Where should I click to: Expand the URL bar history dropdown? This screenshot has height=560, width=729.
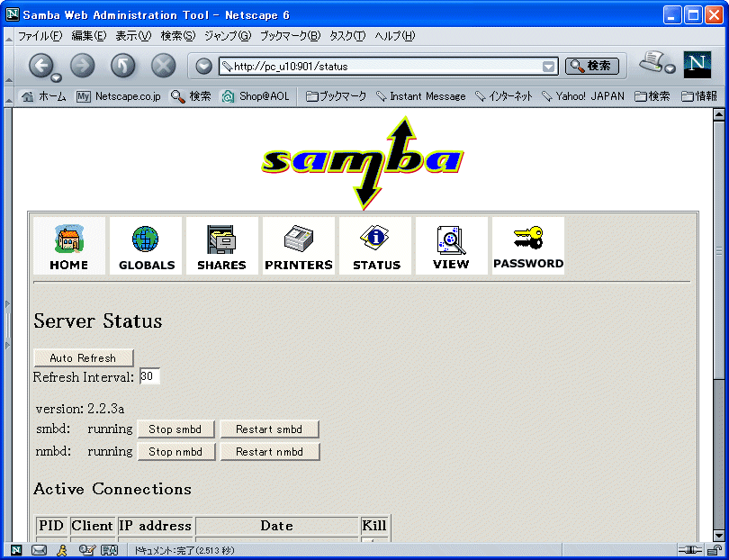pos(549,67)
